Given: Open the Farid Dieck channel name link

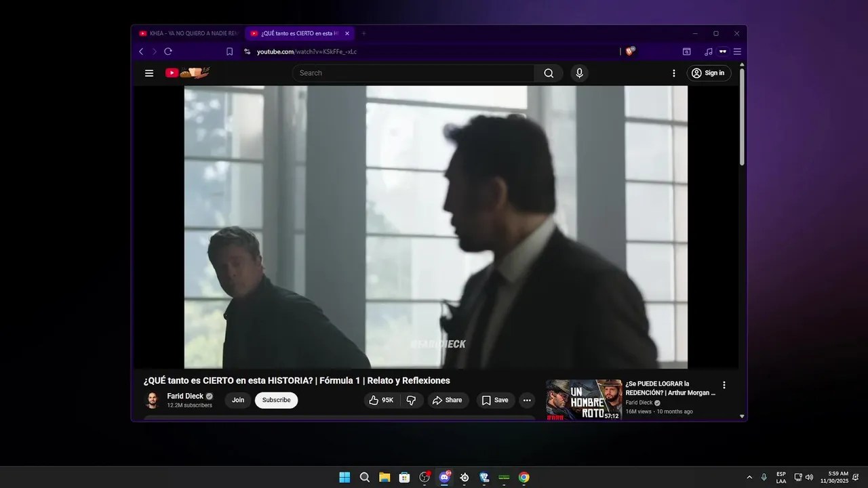Looking at the screenshot, I should pos(185,396).
